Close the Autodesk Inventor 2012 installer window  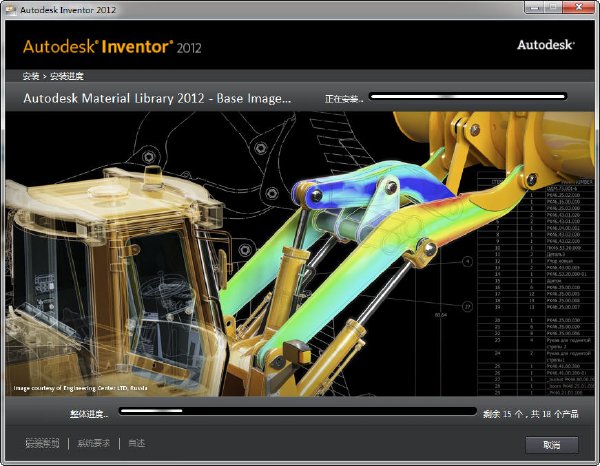(x=579, y=7)
